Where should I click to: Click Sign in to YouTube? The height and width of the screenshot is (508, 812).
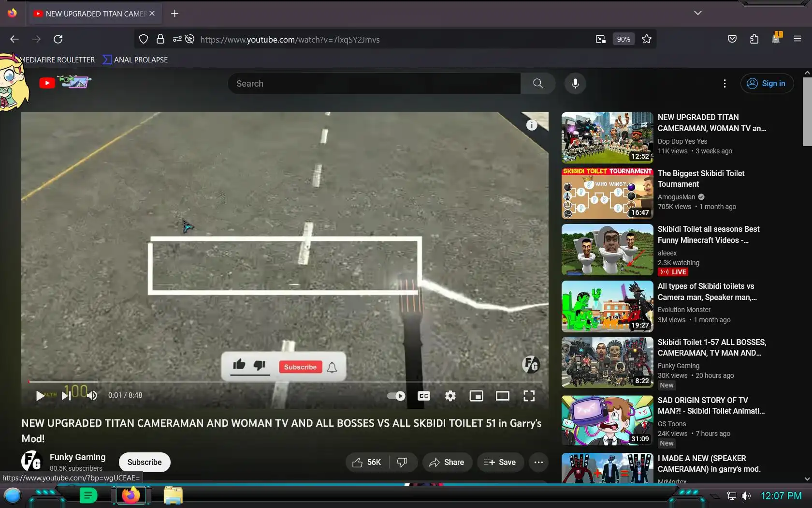click(767, 83)
